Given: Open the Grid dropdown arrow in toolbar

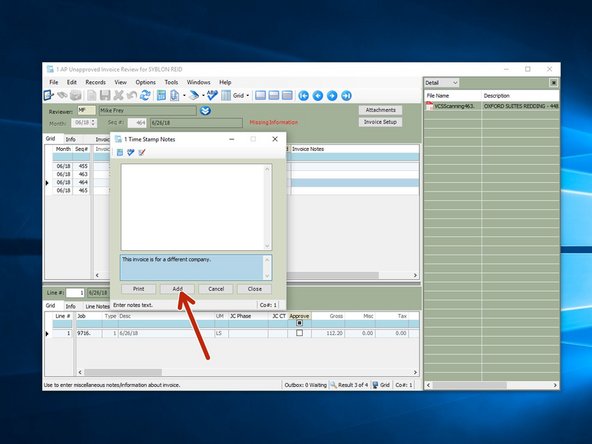Looking at the screenshot, I should pos(248,96).
